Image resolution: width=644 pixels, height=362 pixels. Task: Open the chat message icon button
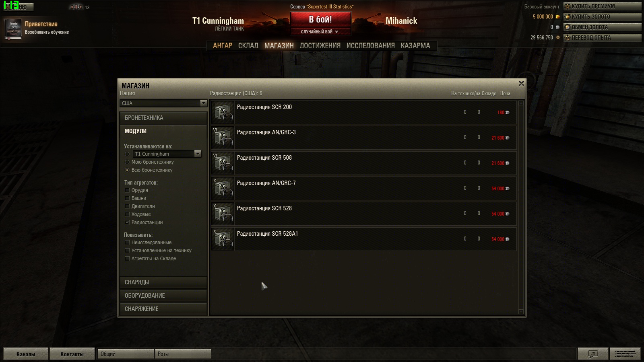pyautogui.click(x=593, y=354)
